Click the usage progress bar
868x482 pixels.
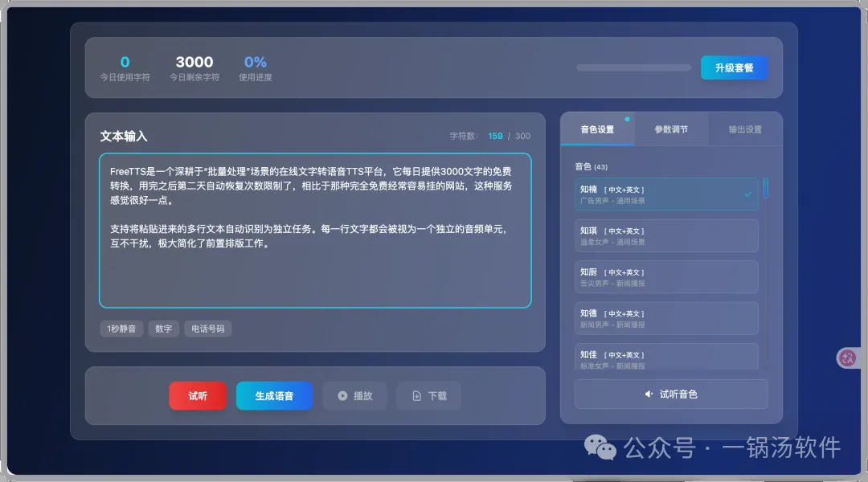(633, 67)
